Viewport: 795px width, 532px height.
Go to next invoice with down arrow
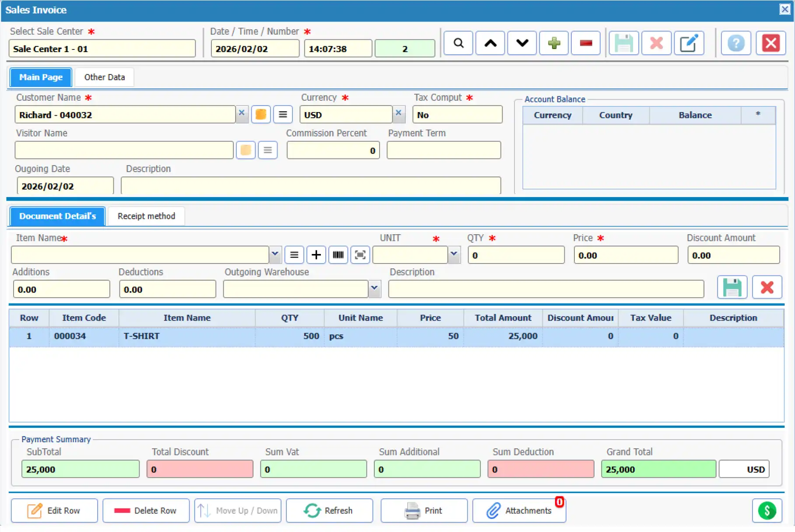522,43
